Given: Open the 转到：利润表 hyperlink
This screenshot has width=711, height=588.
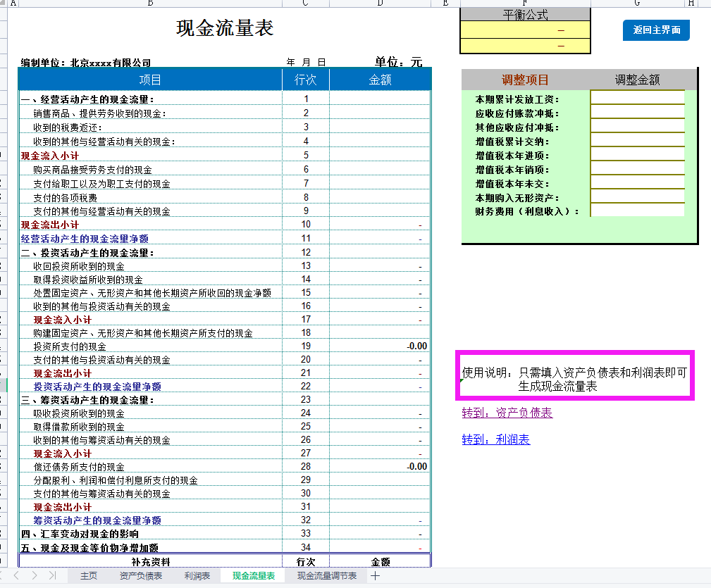Looking at the screenshot, I should (496, 439).
